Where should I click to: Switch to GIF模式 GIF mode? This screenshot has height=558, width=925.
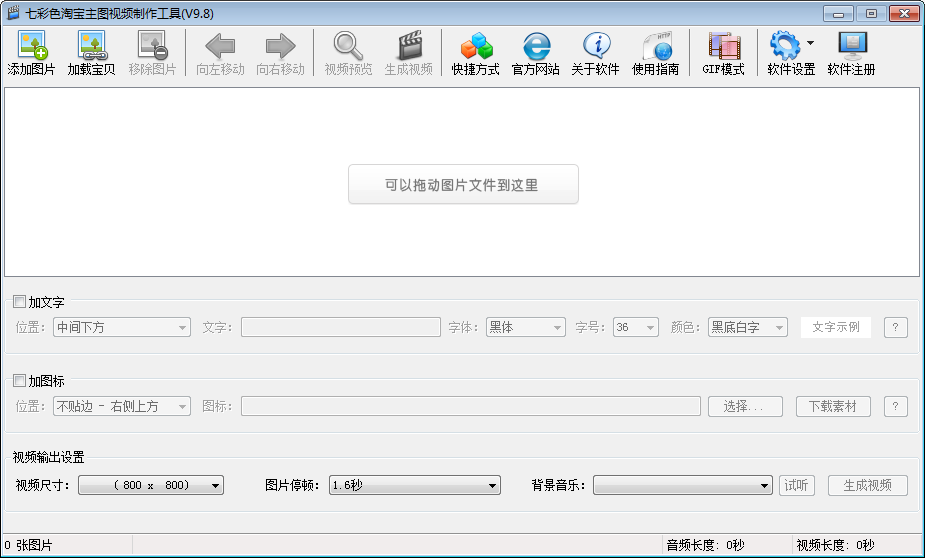(x=723, y=53)
